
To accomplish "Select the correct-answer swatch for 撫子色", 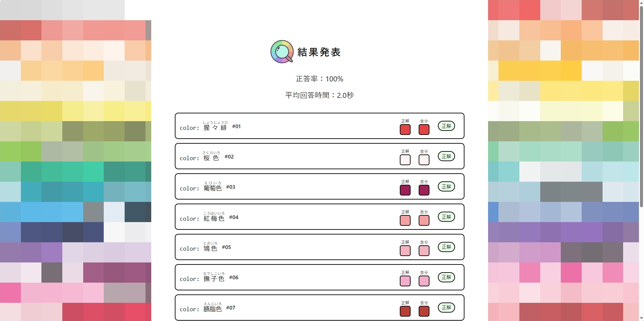I will tap(405, 281).
